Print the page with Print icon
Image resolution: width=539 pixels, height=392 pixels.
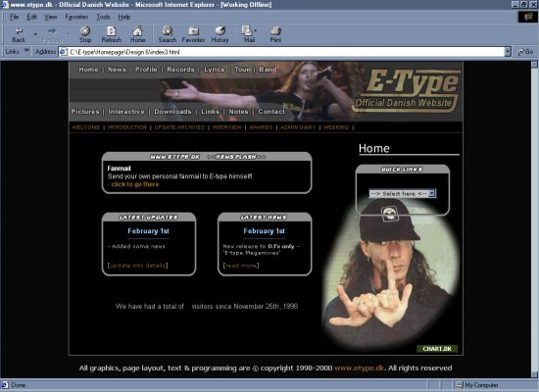275,34
